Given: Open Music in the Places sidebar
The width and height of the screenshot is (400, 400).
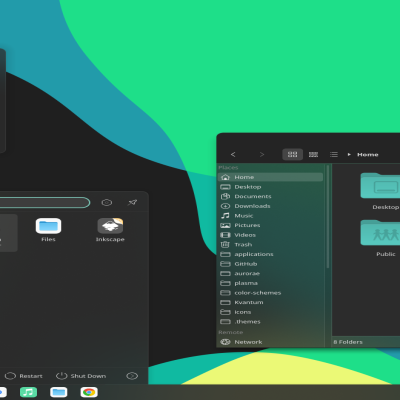Looking at the screenshot, I should (270, 216).
